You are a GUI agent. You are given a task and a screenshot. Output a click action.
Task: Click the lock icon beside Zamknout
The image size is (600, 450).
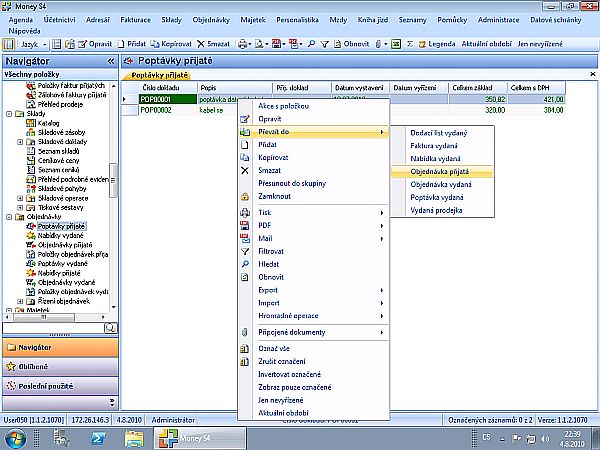245,197
